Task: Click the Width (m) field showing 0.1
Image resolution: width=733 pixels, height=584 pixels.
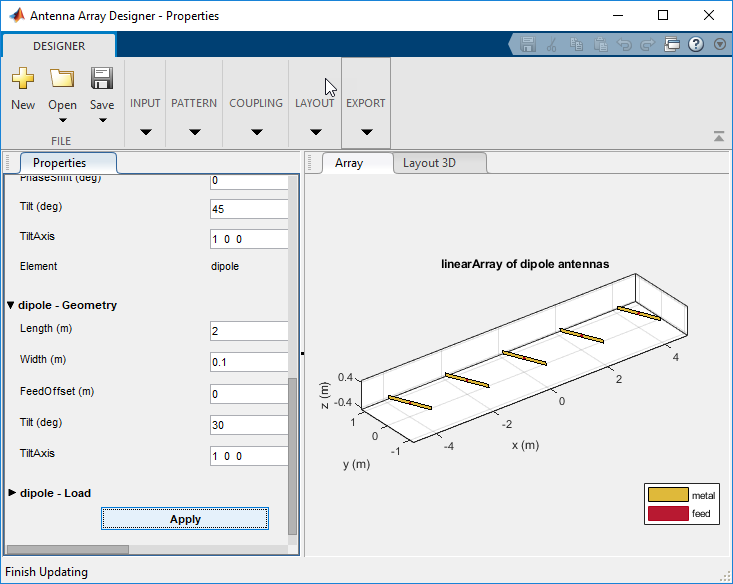Action: pos(249,362)
